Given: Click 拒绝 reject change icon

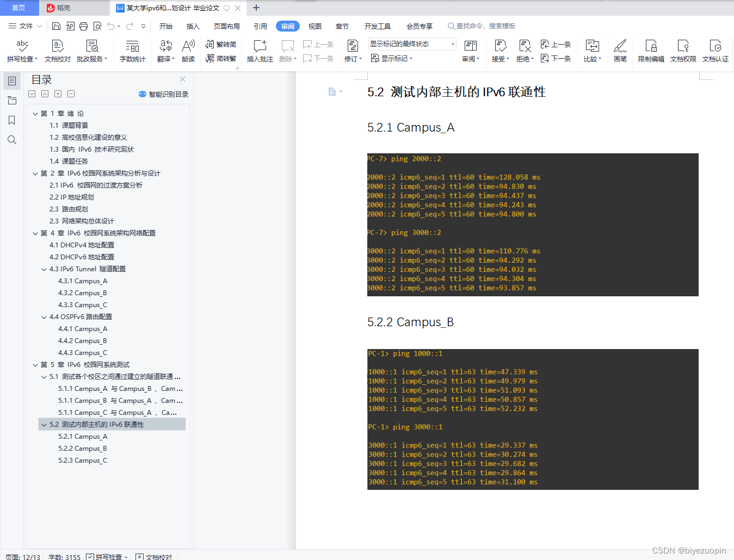Looking at the screenshot, I should coord(525,51).
